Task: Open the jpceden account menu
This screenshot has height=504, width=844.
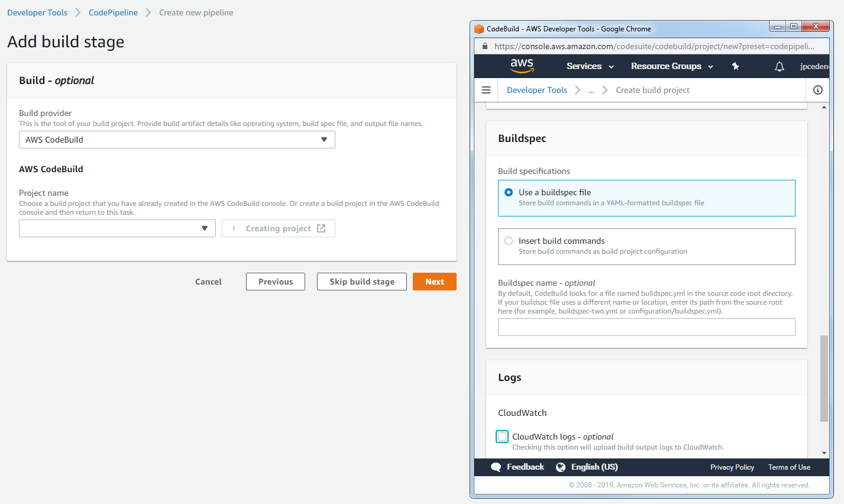Action: pos(814,66)
